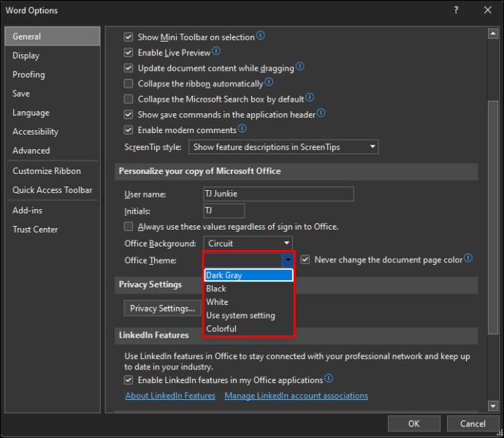Click info icon beside Enable modern comments
504x438 pixels.
tap(242, 129)
